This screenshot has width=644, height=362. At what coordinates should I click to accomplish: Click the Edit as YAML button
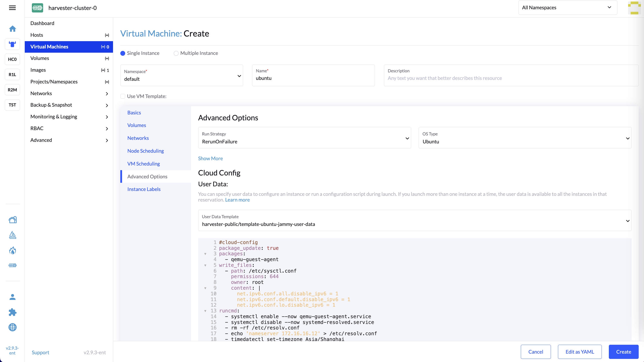[x=579, y=352]
